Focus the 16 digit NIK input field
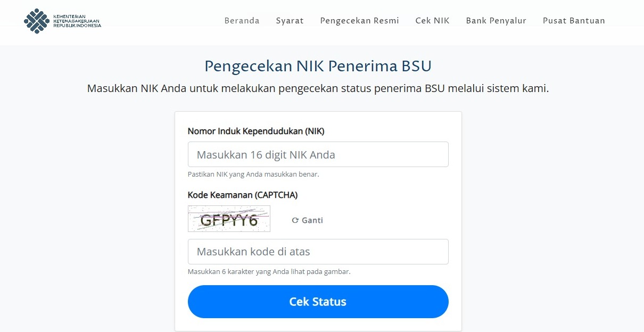This screenshot has width=644, height=332. tap(318, 154)
